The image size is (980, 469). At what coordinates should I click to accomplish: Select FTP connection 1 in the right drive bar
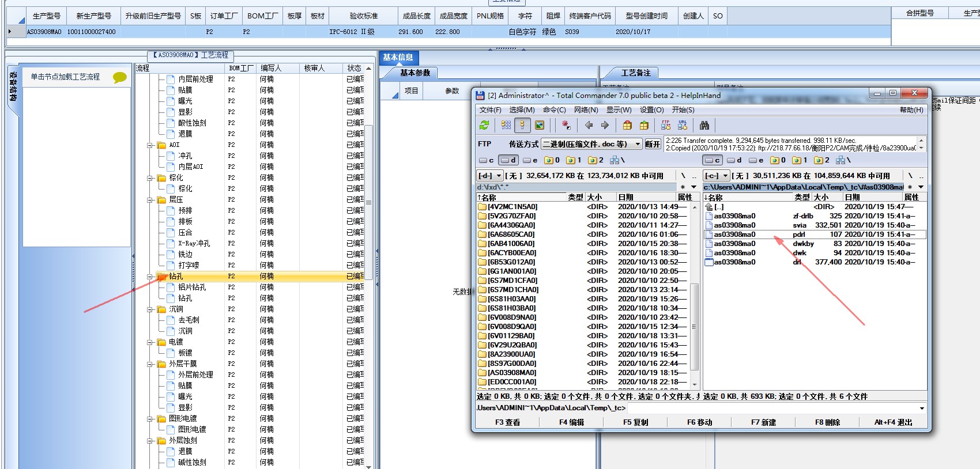click(x=800, y=160)
